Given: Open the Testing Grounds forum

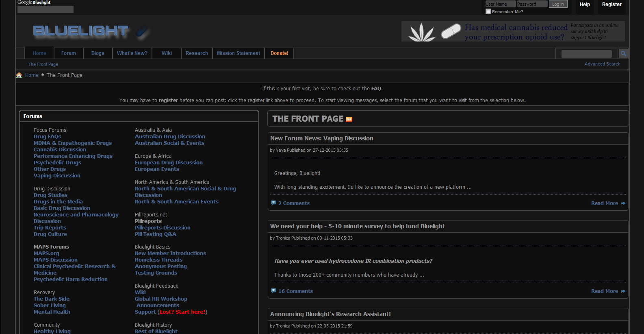Looking at the screenshot, I should (156, 273).
